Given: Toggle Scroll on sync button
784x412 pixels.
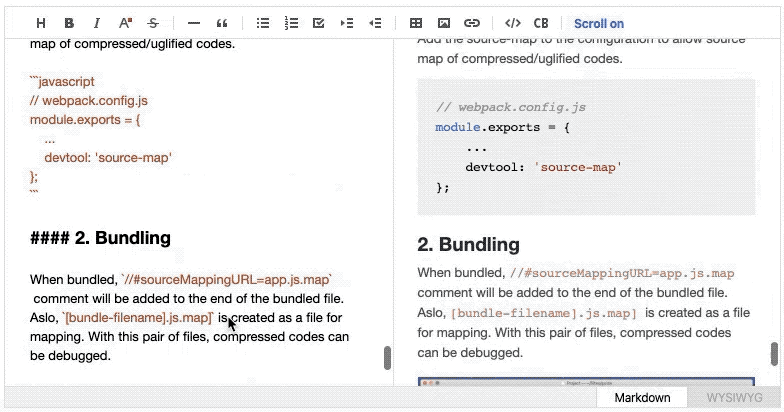Looking at the screenshot, I should (x=598, y=24).
